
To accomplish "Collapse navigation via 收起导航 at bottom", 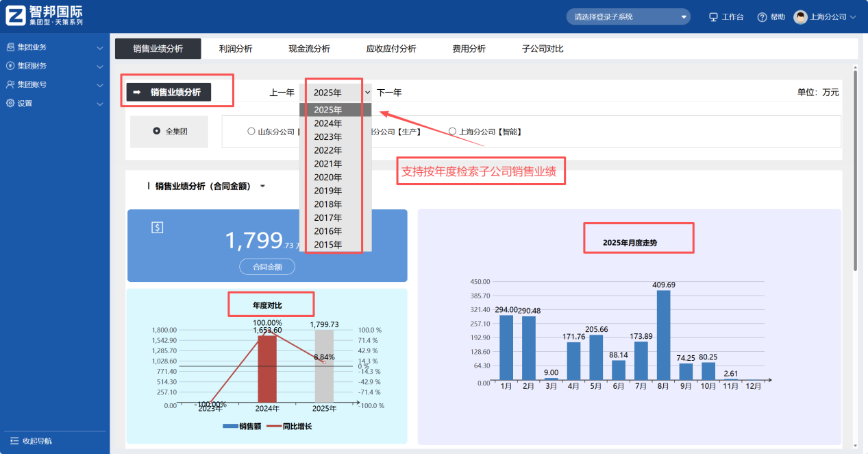I will coord(31,442).
